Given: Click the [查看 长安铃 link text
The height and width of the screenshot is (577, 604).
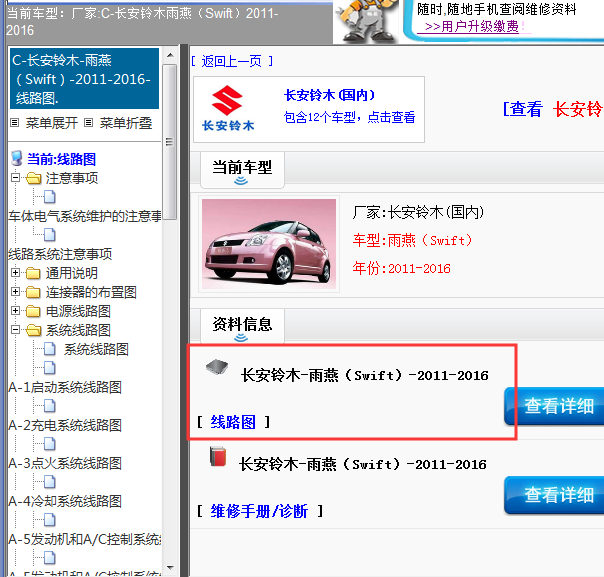Looking at the screenshot, I should point(553,109).
